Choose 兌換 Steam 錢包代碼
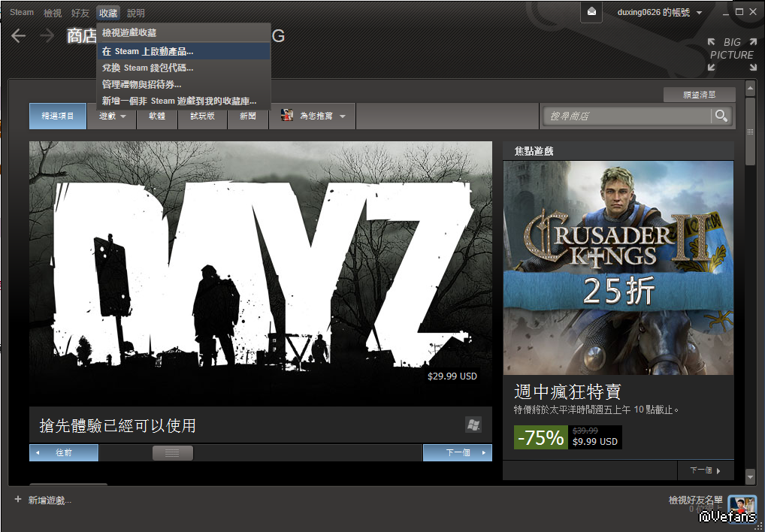Image resolution: width=765 pixels, height=532 pixels. pos(183,68)
